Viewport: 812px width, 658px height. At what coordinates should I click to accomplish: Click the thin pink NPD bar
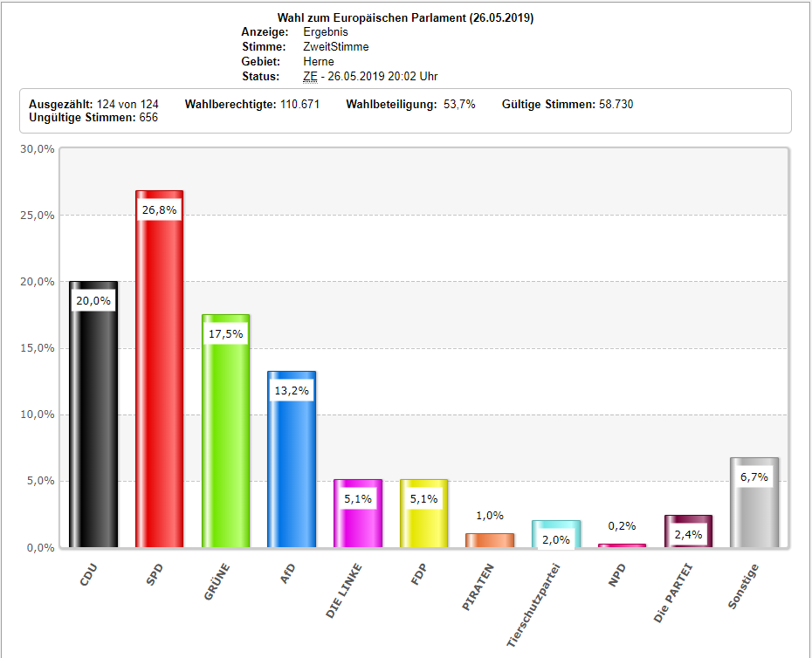pos(622,545)
